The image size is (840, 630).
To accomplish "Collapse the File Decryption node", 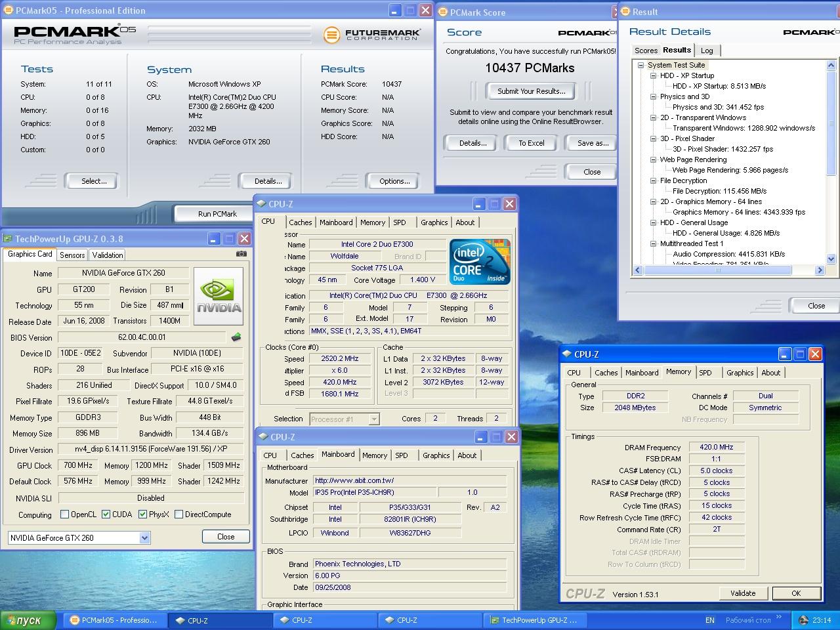I will [654, 180].
